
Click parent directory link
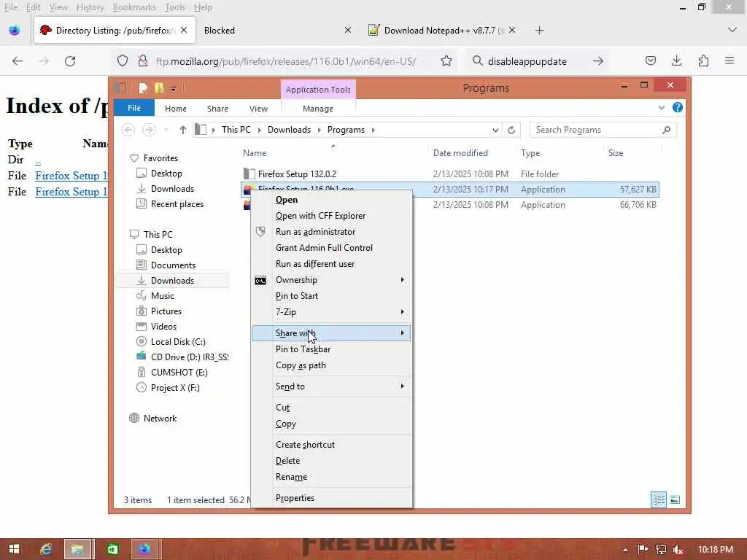click(38, 160)
